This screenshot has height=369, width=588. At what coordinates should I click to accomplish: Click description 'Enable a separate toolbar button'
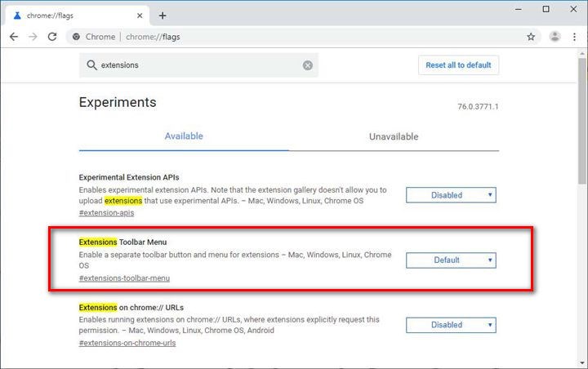(235, 260)
